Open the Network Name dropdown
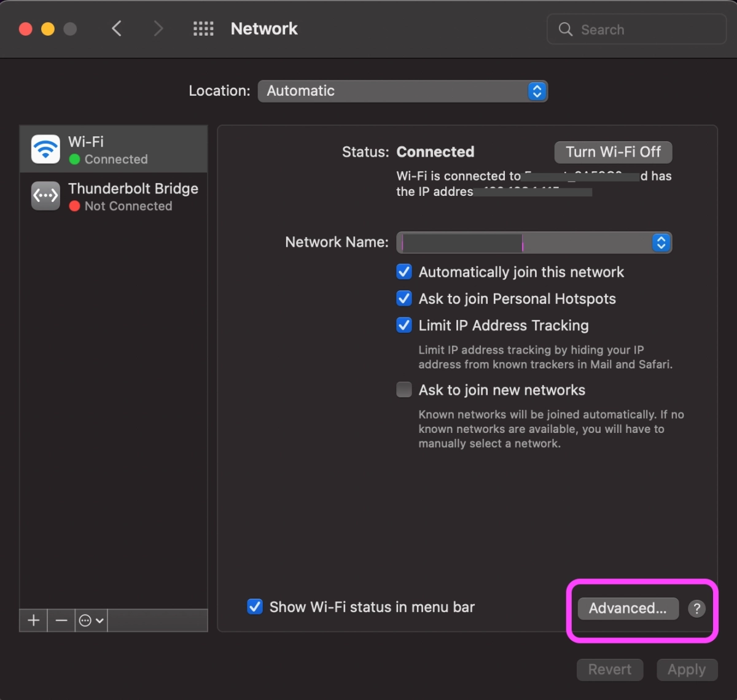This screenshot has height=700, width=737. click(x=661, y=243)
